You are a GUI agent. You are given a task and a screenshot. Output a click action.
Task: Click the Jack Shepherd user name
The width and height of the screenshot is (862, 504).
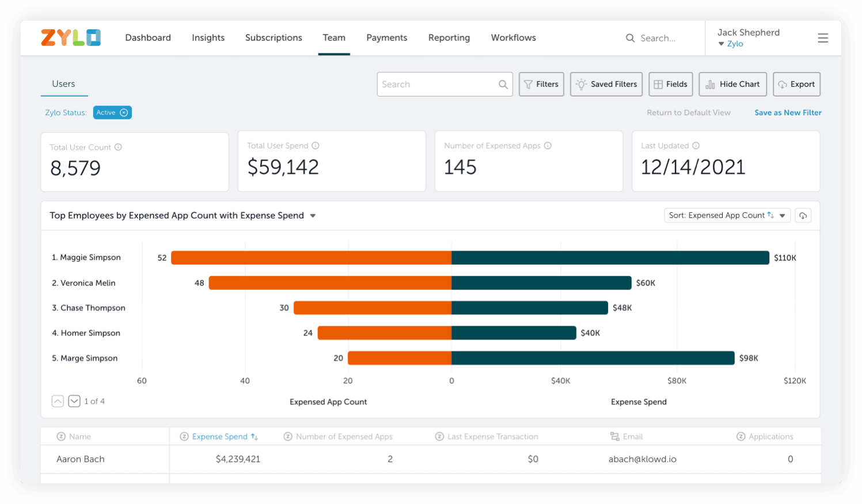coord(748,32)
